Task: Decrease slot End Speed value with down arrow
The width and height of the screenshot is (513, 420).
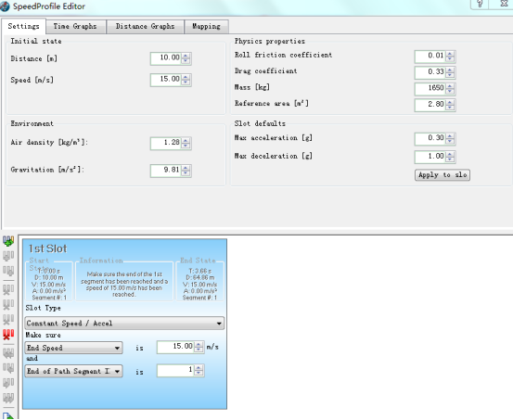Action: tap(199, 350)
